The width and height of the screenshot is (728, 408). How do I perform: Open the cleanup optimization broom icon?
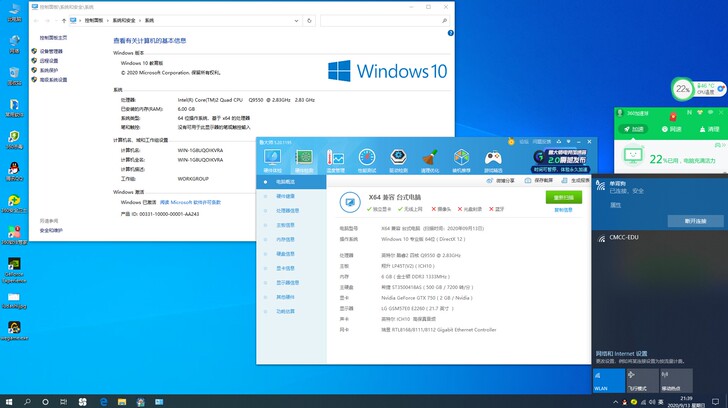(430, 161)
